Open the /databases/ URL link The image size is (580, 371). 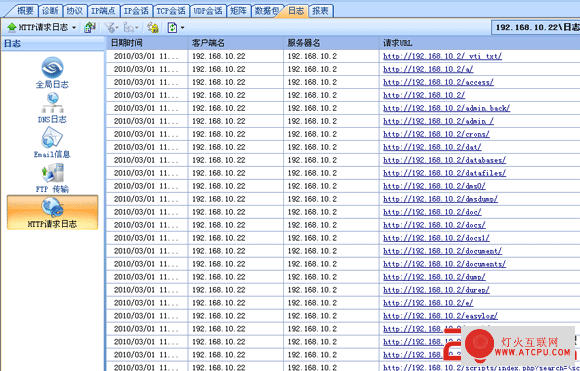445,160
